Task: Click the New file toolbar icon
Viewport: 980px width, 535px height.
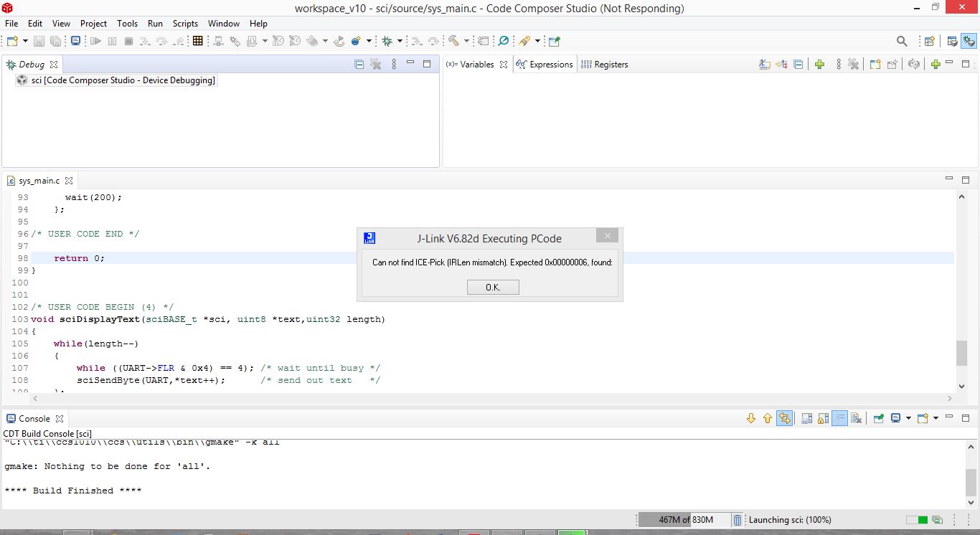Action: click(x=12, y=41)
